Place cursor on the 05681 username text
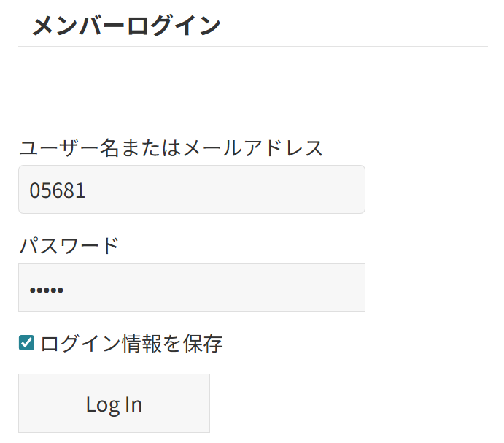This screenshot has width=504, height=443. coord(58,190)
